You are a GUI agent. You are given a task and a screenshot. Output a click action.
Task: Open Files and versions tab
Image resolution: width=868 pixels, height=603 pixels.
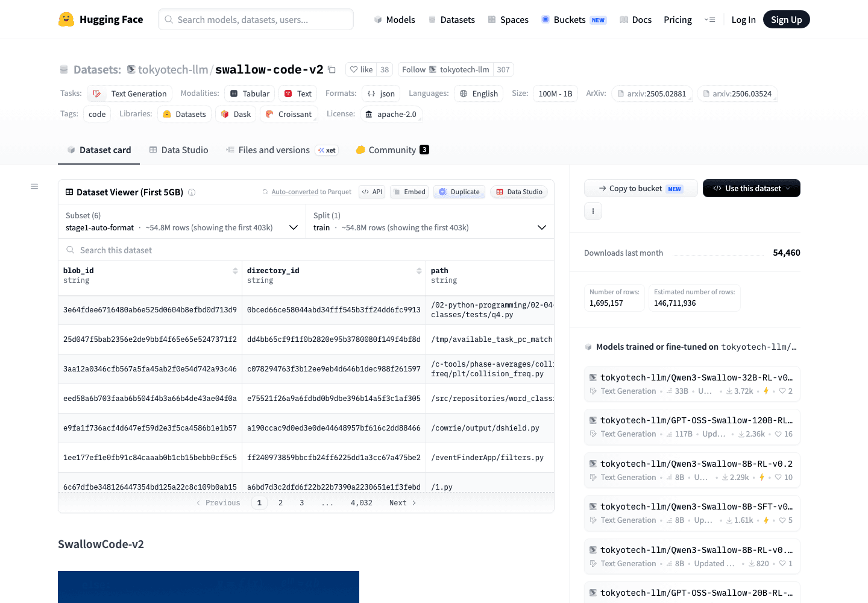(282, 150)
